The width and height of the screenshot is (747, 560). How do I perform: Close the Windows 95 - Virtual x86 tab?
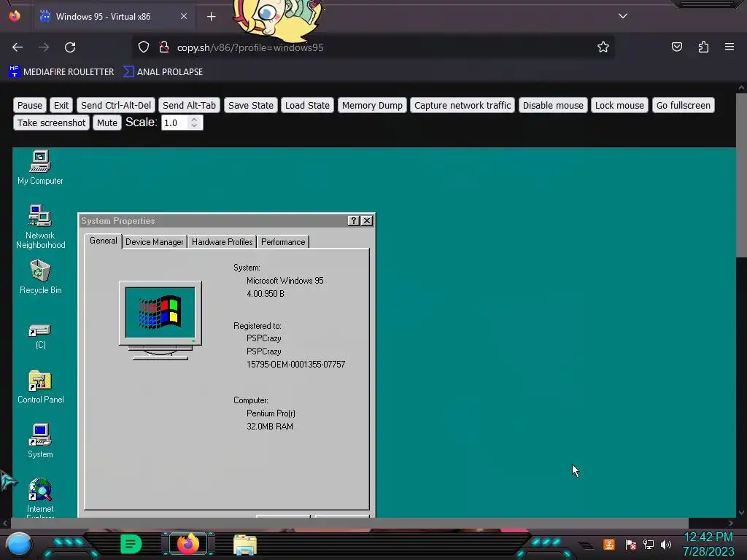coord(183,16)
